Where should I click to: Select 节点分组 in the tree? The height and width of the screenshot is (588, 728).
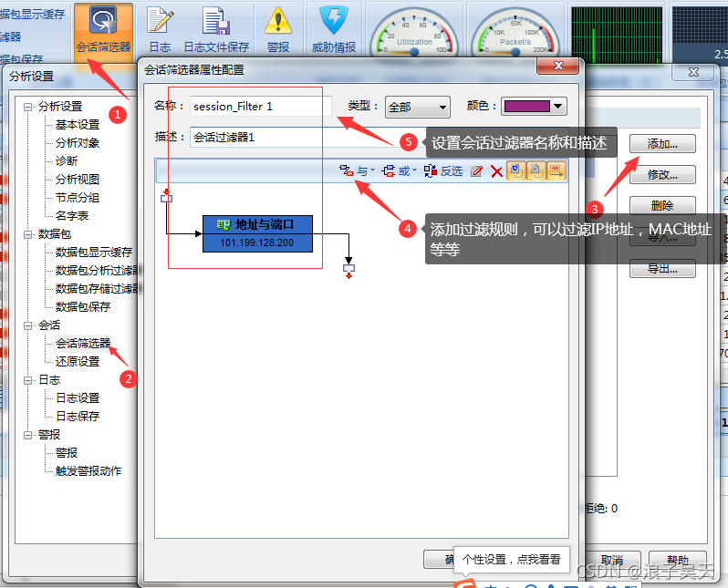click(x=78, y=198)
